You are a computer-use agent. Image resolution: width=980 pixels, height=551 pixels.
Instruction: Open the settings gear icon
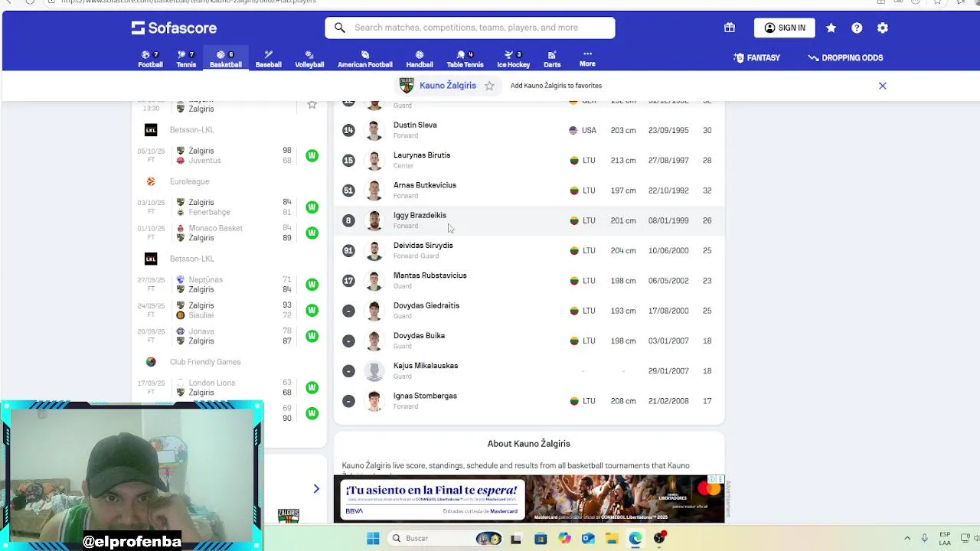pos(883,28)
